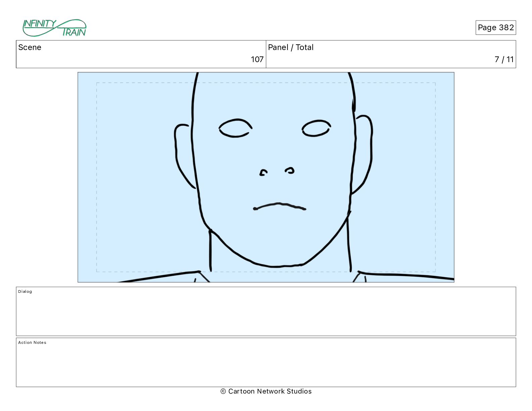Select the Panel / Total header label
Viewport: 532px width, 411px height.
[291, 47]
